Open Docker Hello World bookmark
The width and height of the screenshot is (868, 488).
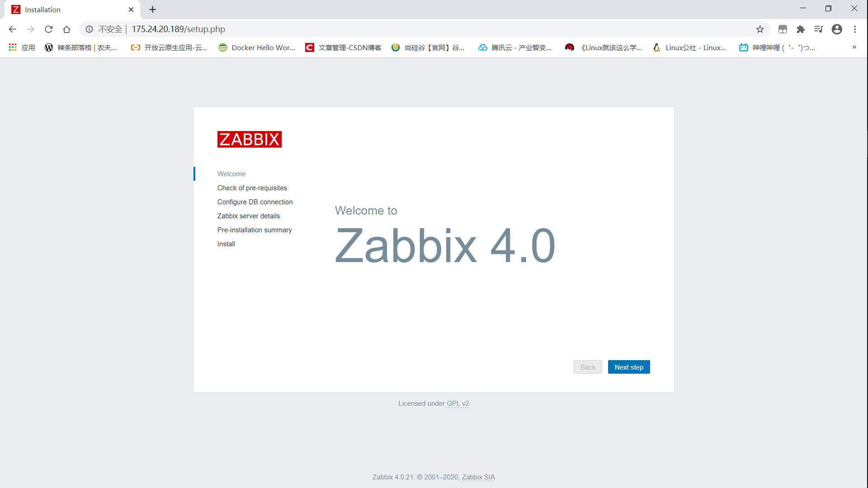(x=257, y=47)
